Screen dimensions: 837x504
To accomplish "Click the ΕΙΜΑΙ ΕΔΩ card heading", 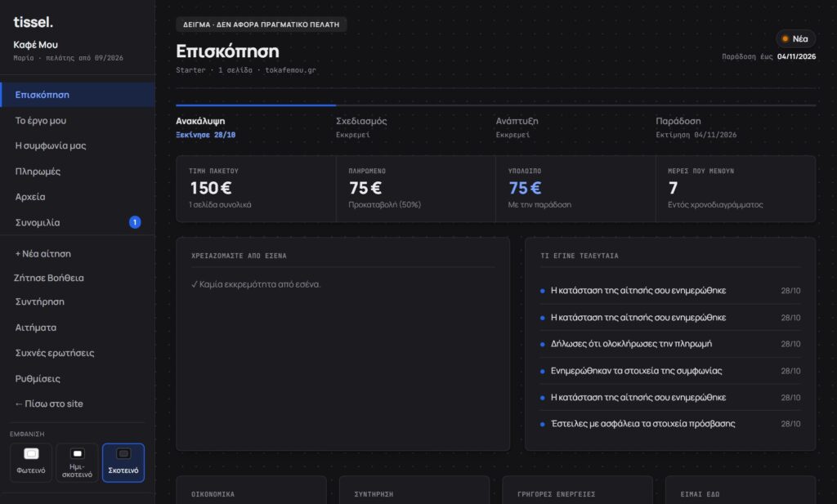I will pos(700,494).
